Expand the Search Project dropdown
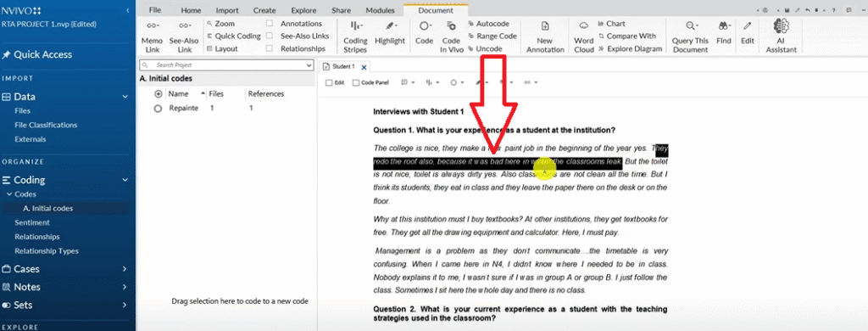 tap(309, 65)
